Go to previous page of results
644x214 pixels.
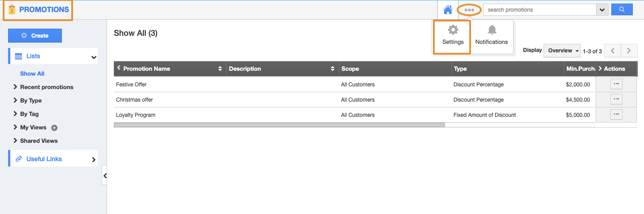[x=612, y=51]
